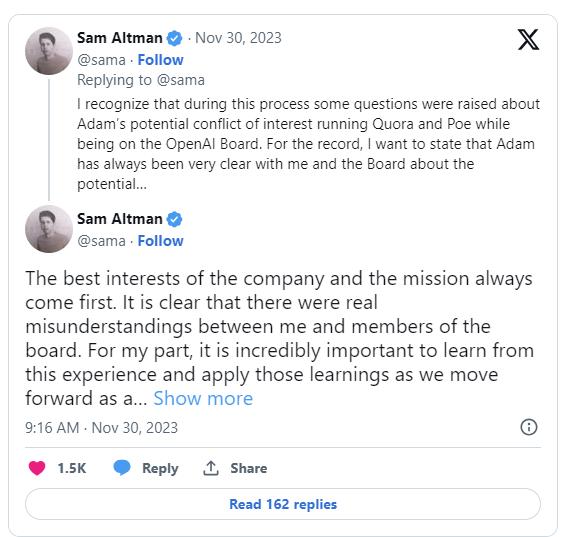The height and width of the screenshot is (537, 569).
Task: Click the Replying to @sama mention
Action: pyautogui.click(x=181, y=80)
